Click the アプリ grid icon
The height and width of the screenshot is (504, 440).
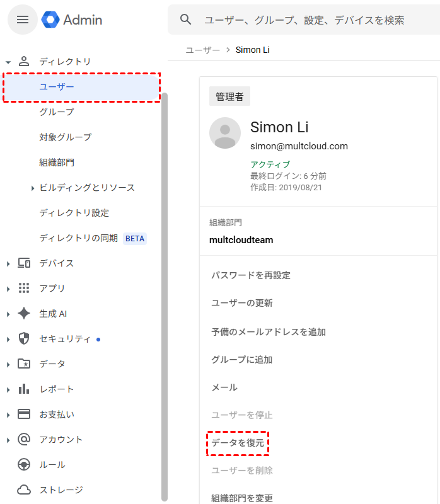tap(24, 288)
